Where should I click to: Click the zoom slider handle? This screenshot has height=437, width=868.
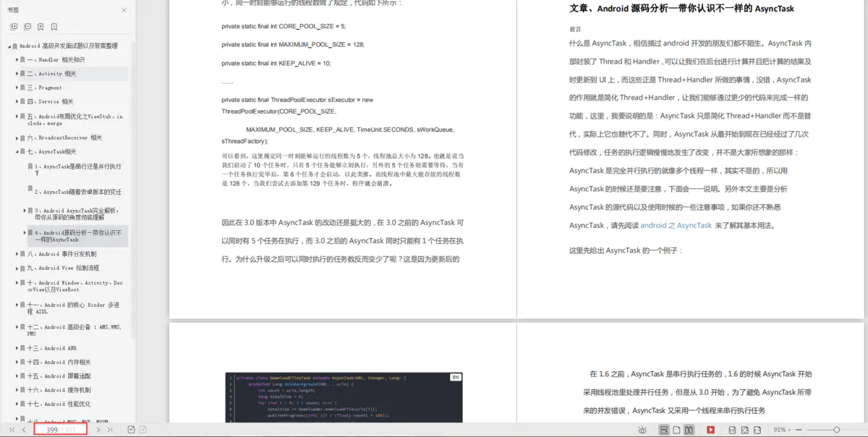point(837,430)
